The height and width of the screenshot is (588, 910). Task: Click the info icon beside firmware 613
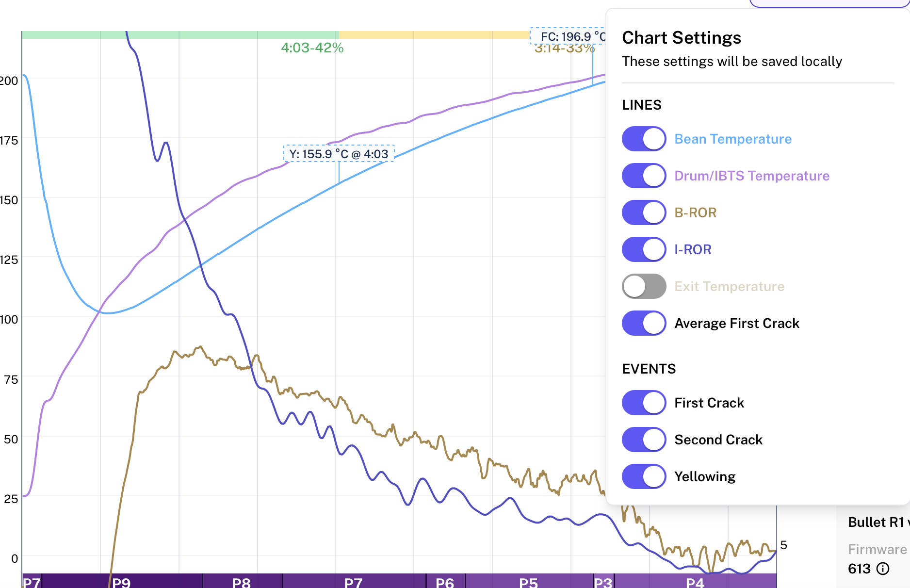[883, 569]
